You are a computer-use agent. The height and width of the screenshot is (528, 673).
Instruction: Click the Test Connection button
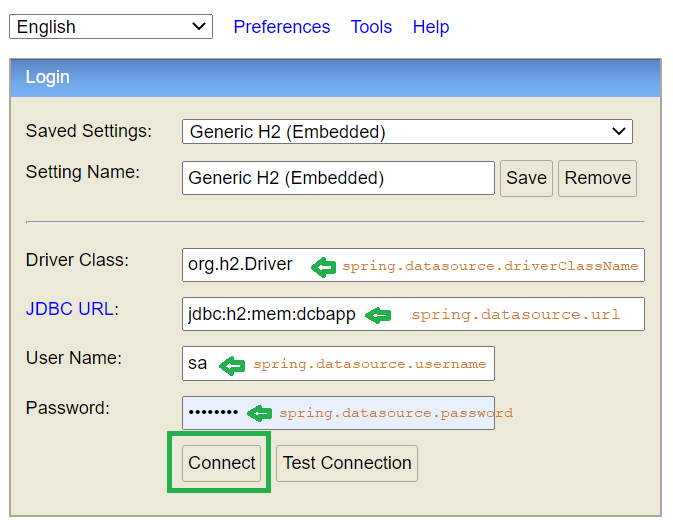347,463
